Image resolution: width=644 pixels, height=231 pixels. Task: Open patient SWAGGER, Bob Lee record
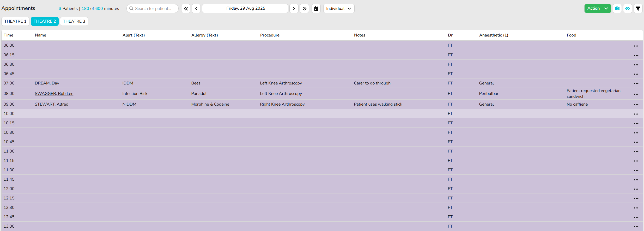54,94
